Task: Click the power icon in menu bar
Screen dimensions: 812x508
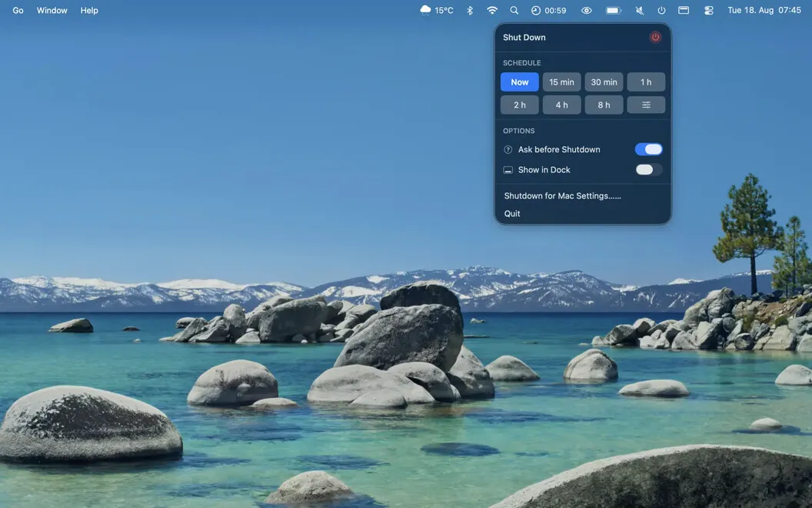Action: point(661,10)
